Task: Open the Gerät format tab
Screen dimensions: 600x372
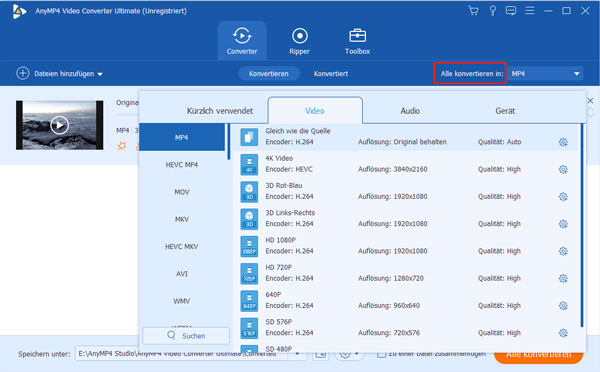Action: coord(505,111)
